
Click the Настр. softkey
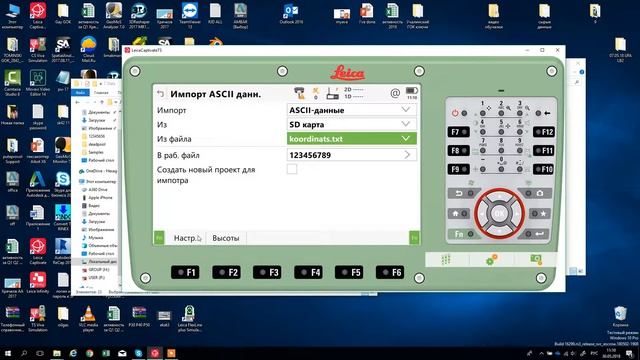pyautogui.click(x=186, y=238)
